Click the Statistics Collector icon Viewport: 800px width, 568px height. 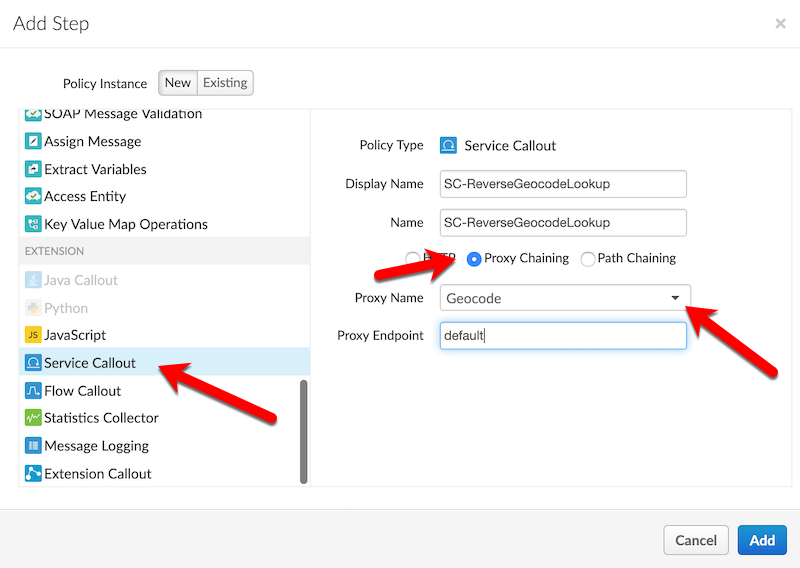click(33, 417)
